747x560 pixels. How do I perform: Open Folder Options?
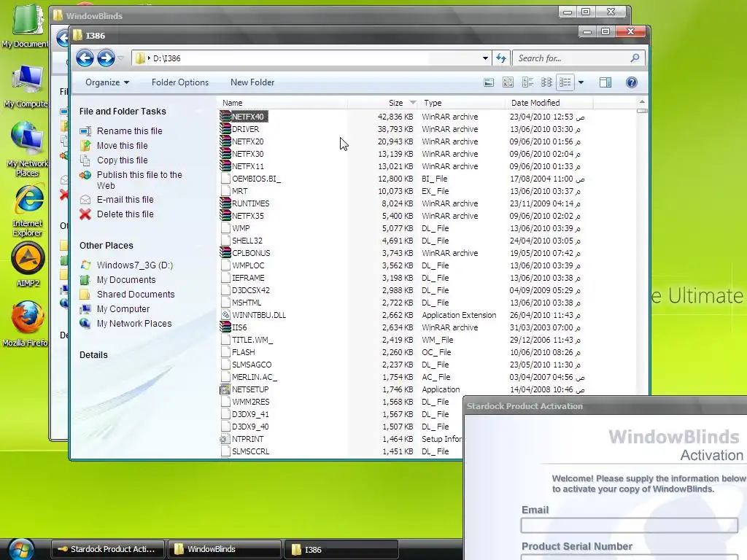[180, 82]
